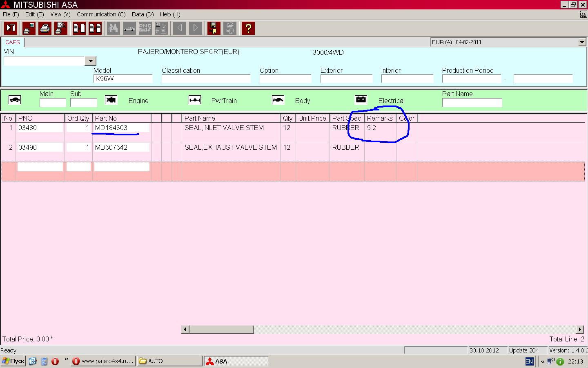Image resolution: width=588 pixels, height=368 pixels.
Task: Click the Пуск start button
Action: pyautogui.click(x=13, y=361)
